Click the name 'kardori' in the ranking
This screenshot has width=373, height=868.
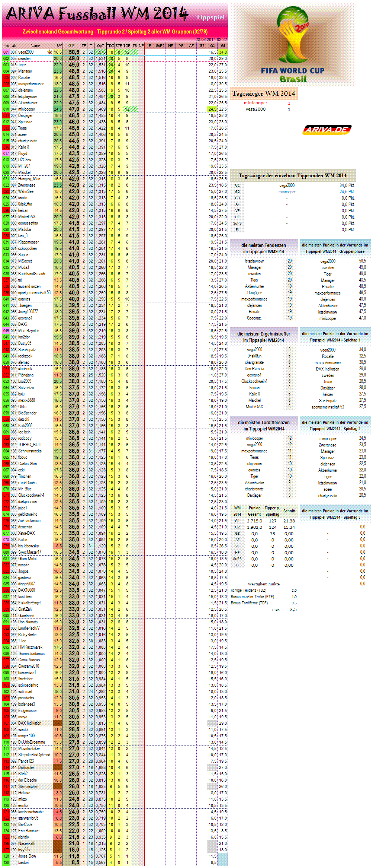pos(23,862)
